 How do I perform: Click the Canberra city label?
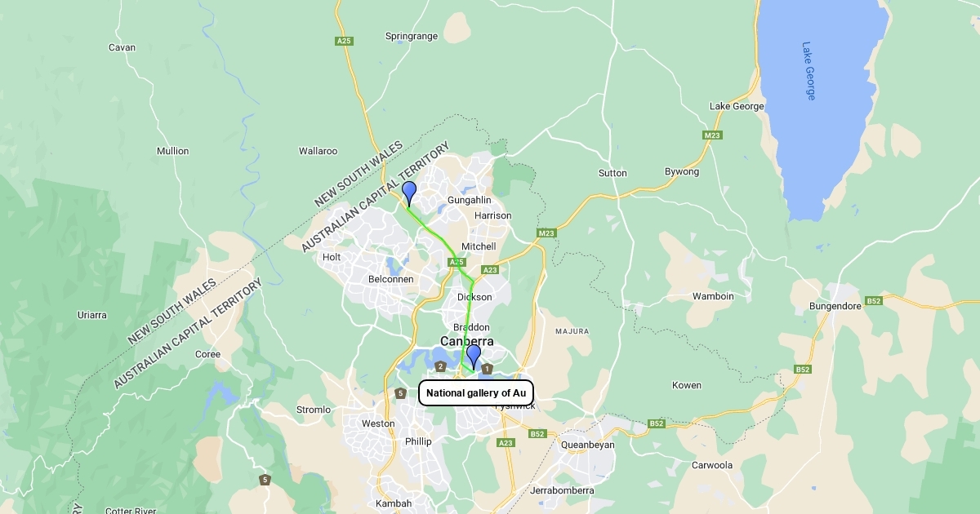pos(467,341)
